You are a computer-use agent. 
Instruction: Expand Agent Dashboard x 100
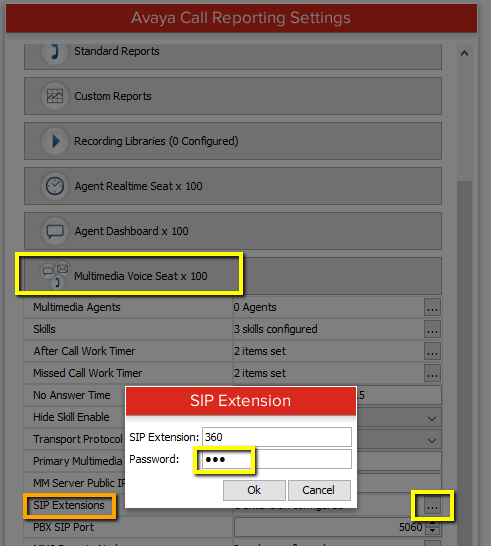point(233,231)
